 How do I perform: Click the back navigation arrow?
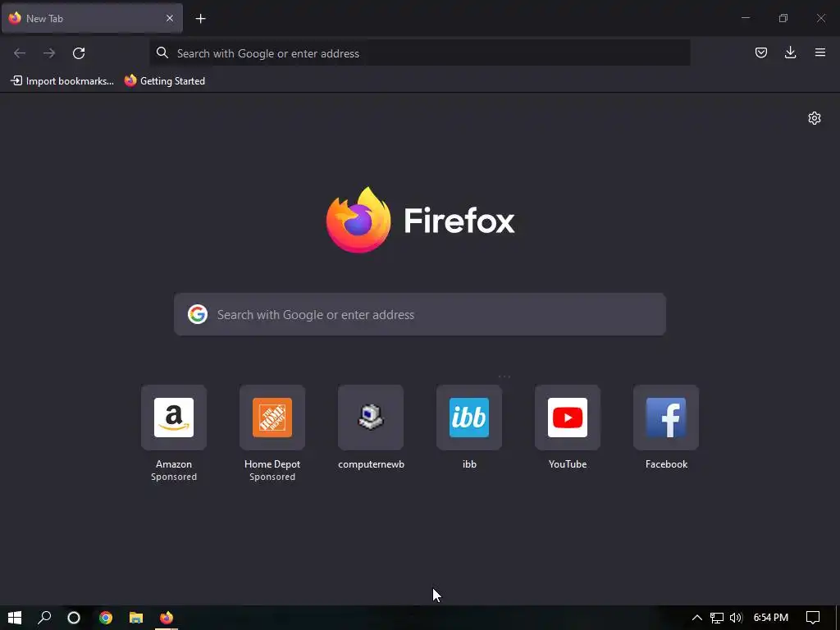point(20,53)
